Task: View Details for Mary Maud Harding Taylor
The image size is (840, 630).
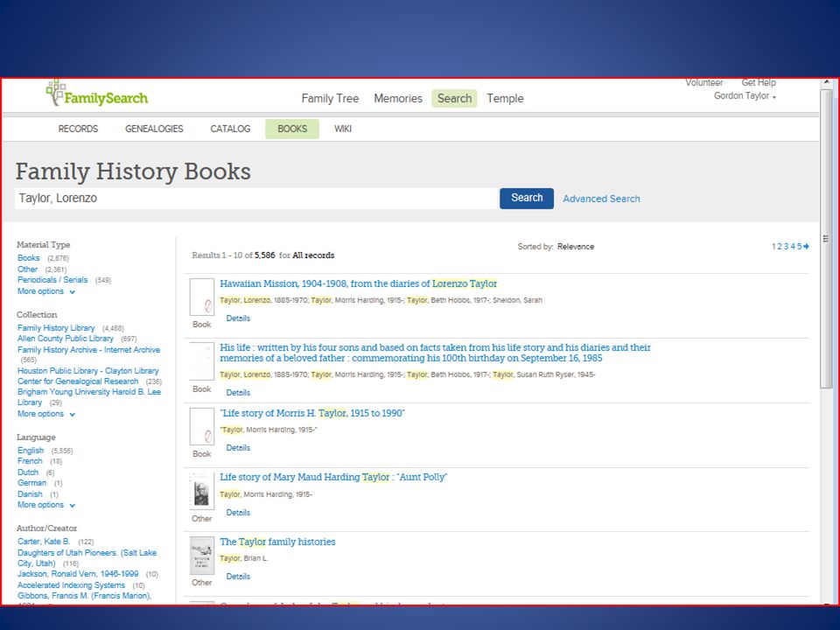Action: point(238,514)
